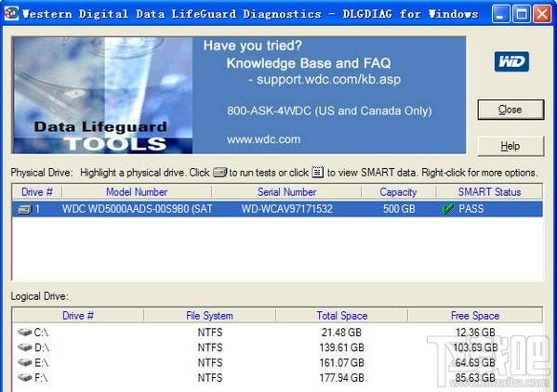Select model WDC WD5000AADS-00S9B0 cell

[137, 209]
